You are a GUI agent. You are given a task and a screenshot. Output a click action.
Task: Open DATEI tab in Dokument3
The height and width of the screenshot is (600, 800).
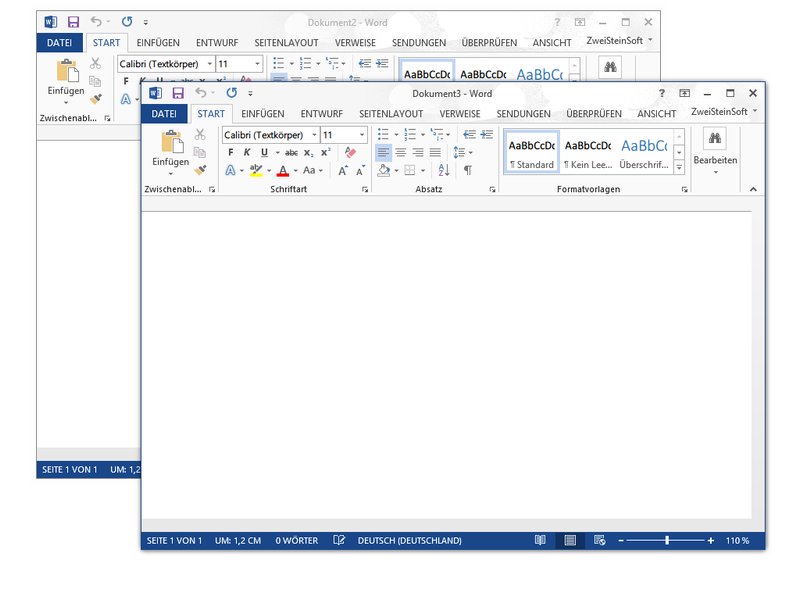point(164,114)
